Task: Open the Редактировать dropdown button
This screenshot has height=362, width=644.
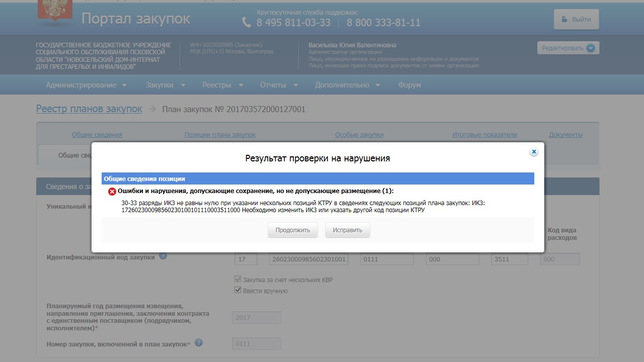Action: [x=568, y=48]
